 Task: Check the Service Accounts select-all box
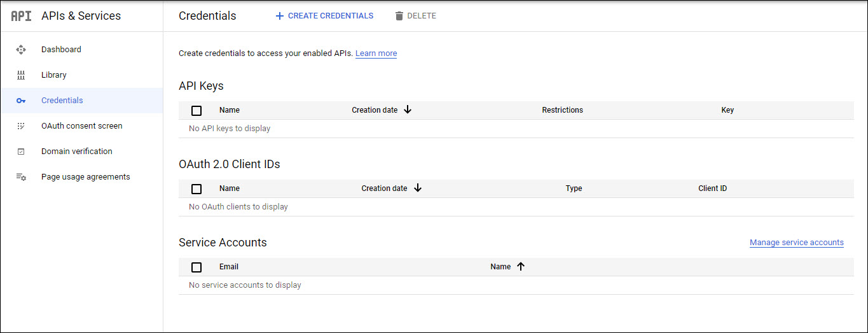(196, 267)
